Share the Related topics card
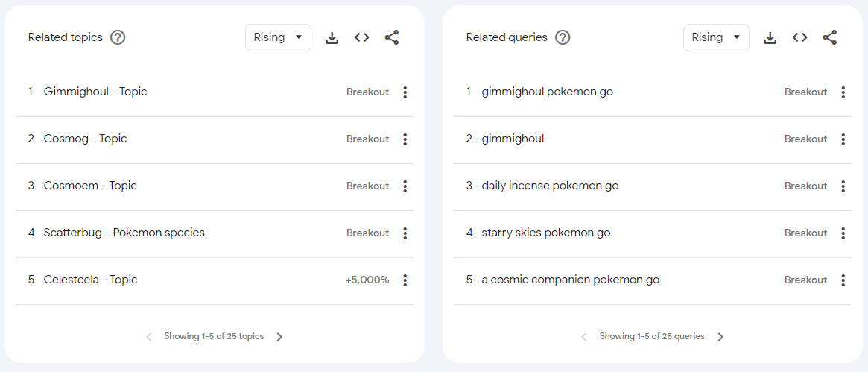Image resolution: width=868 pixels, height=372 pixels. click(x=392, y=37)
